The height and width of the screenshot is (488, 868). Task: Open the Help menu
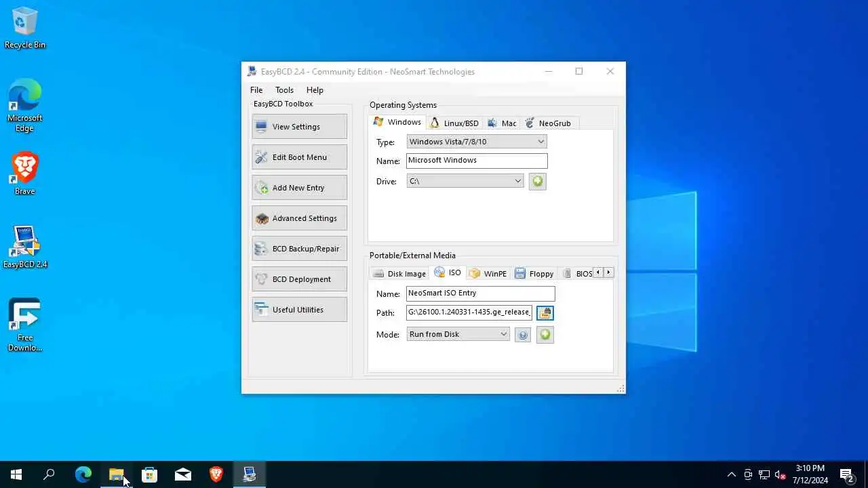[x=315, y=90]
